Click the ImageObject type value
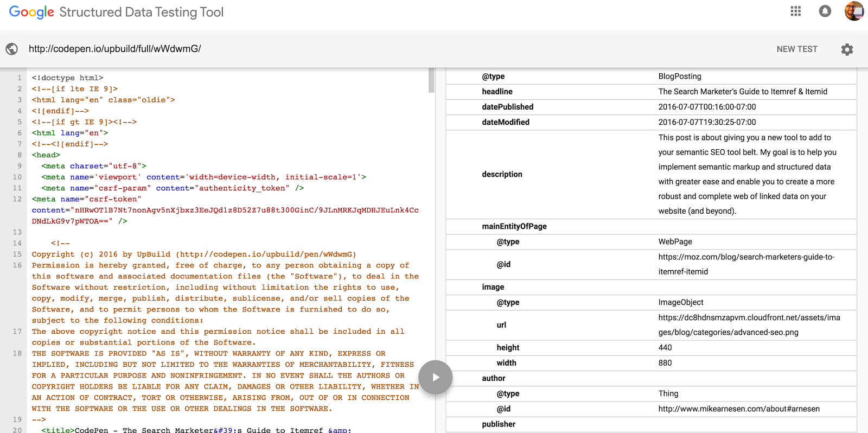The height and width of the screenshot is (433, 868). (681, 302)
